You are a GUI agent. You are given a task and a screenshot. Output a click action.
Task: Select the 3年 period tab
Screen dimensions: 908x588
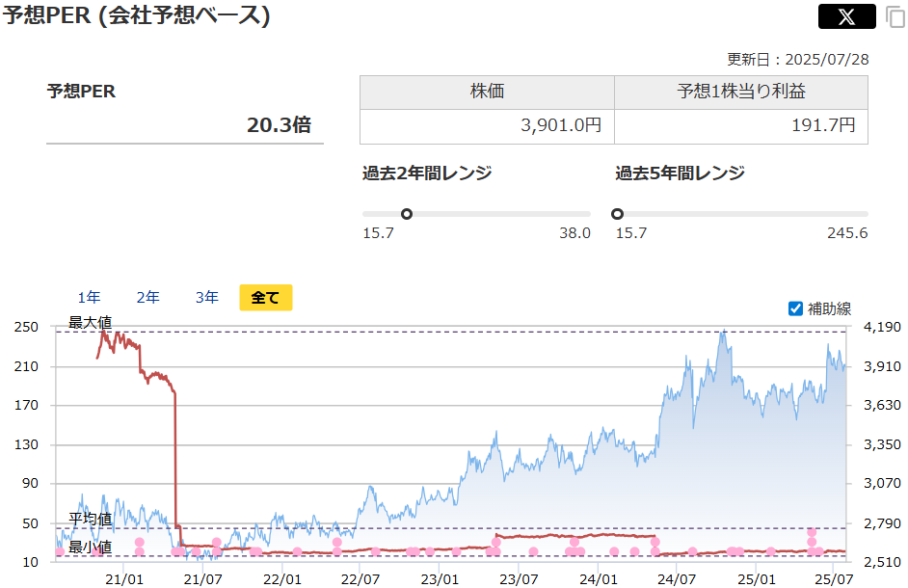click(206, 298)
